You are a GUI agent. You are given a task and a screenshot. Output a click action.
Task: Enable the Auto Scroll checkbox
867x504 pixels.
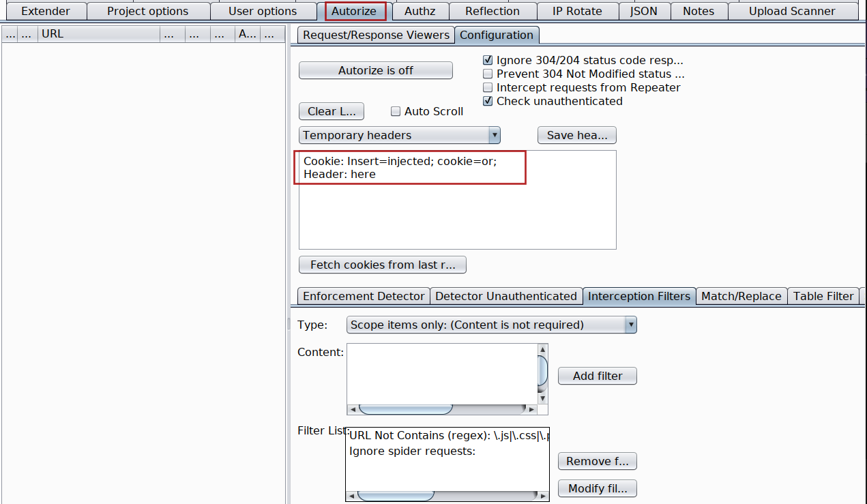[x=396, y=111]
